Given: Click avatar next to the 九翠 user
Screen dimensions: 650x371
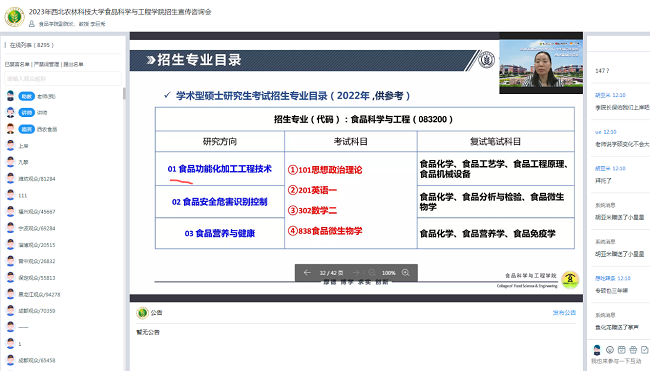Looking at the screenshot, I should (x=10, y=162).
